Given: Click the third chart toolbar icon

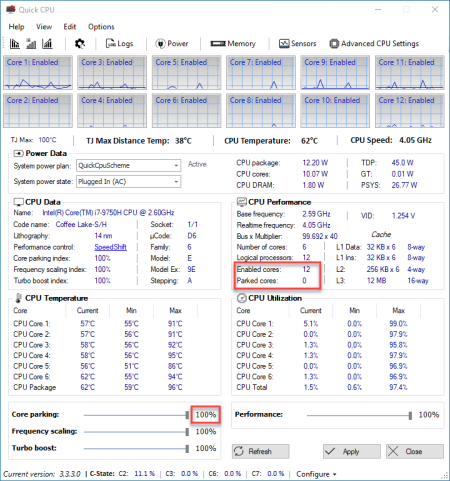Looking at the screenshot, I should pos(47,44).
